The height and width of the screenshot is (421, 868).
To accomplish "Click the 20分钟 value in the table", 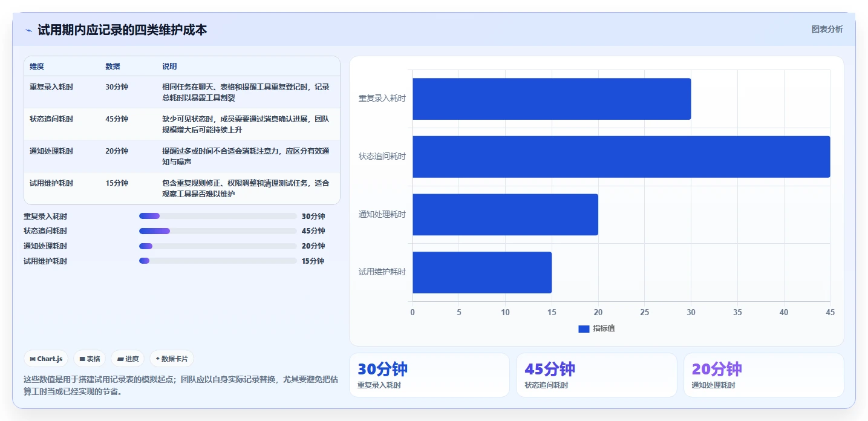I will 117,151.
